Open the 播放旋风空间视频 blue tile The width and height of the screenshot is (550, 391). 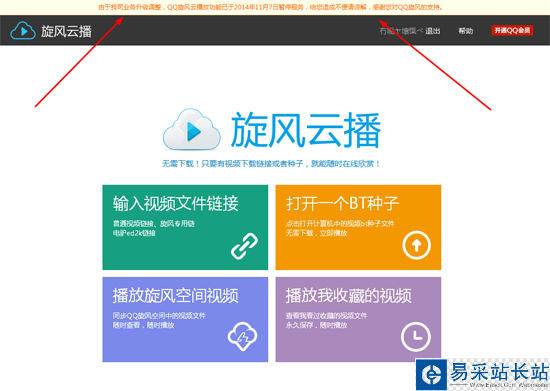click(185, 319)
